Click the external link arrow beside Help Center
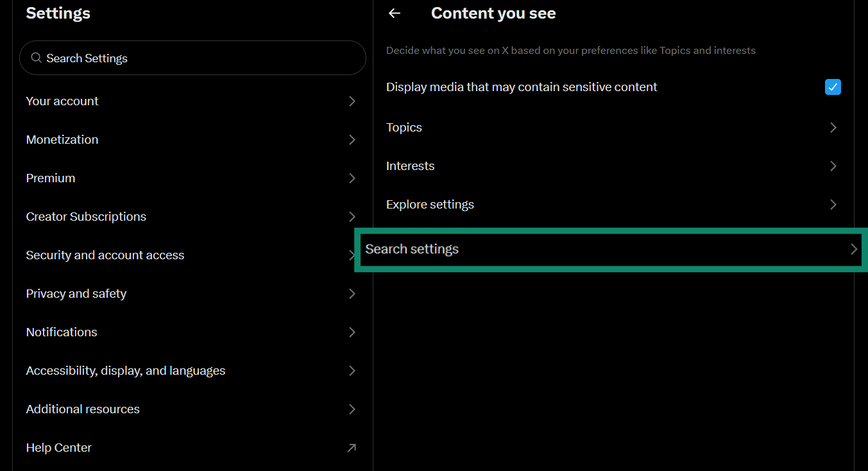 [352, 447]
